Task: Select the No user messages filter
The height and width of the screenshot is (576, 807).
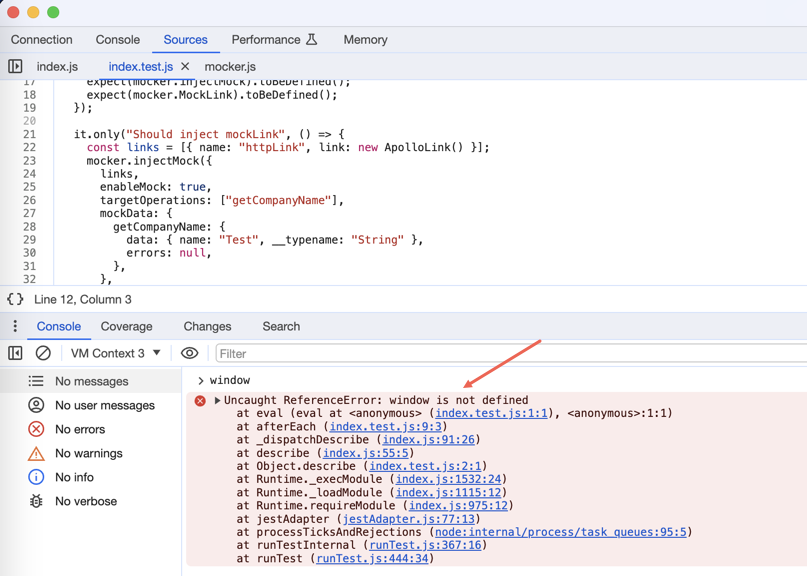Action: [91, 405]
